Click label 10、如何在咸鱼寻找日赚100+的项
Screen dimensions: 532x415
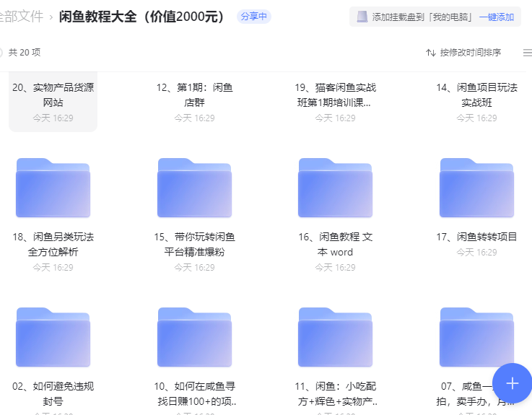(x=194, y=393)
